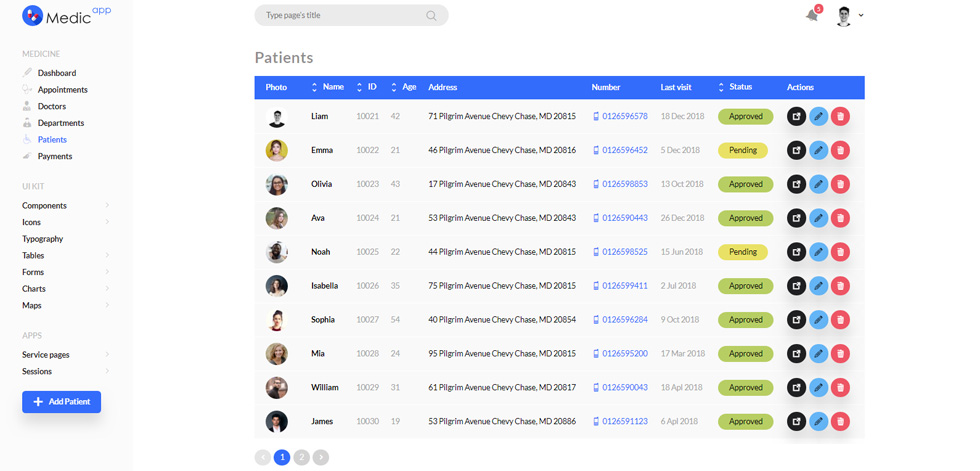
Task: Open the Payments page
Action: (55, 156)
